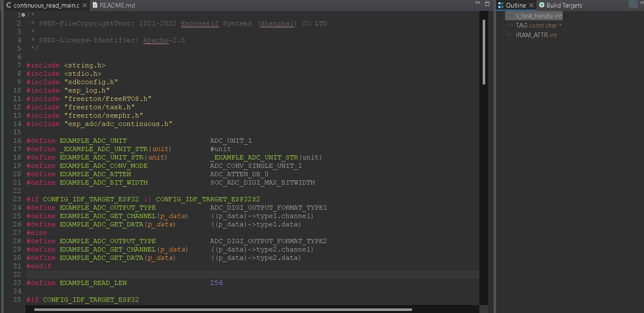Click the README.md file icon
The height and width of the screenshot is (313, 644).
tap(95, 5)
